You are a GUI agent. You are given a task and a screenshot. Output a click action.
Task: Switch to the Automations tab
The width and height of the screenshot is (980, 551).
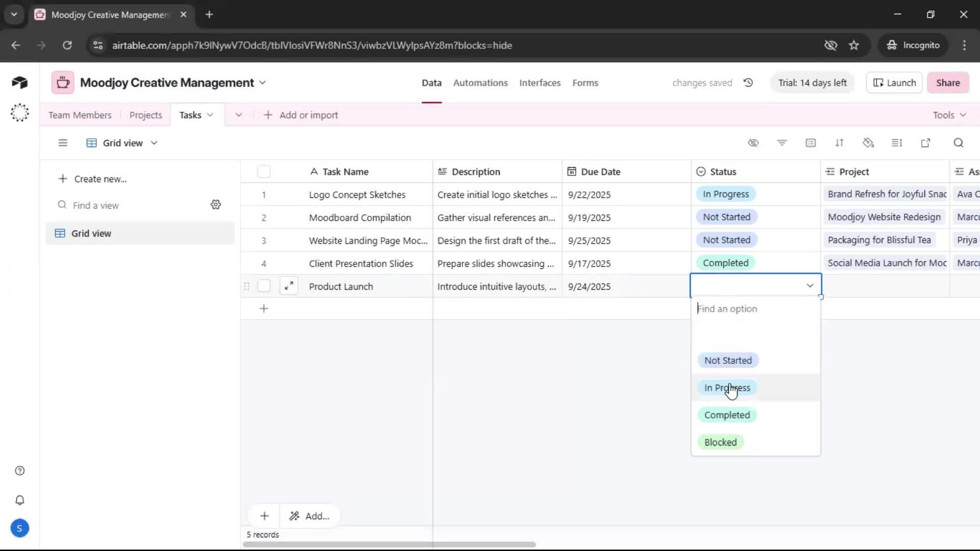coord(480,83)
